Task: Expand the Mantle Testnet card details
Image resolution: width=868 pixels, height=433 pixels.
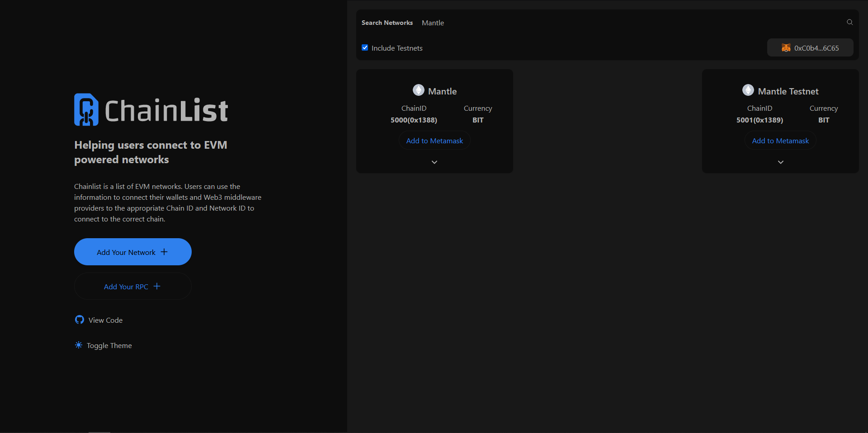Action: pos(780,162)
